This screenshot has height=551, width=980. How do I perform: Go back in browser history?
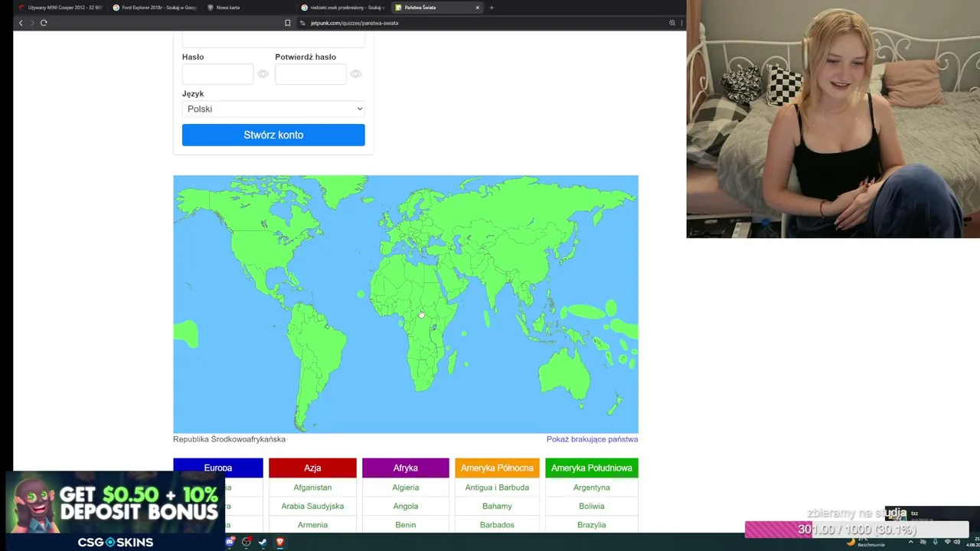[x=21, y=23]
